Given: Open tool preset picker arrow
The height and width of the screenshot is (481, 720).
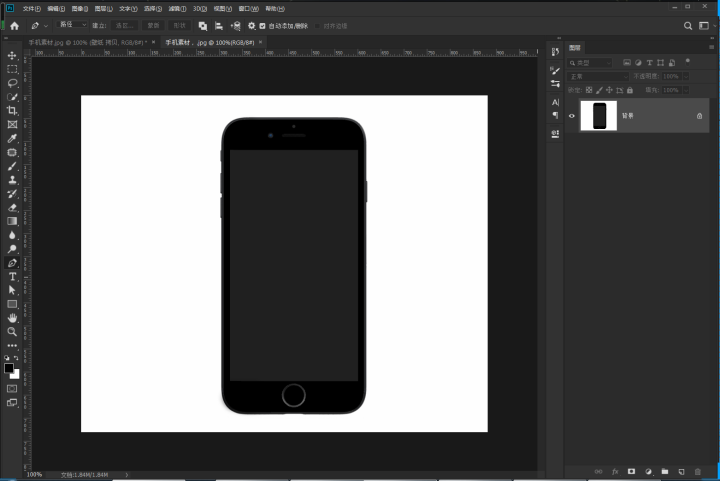Looking at the screenshot, I should pyautogui.click(x=45, y=26).
